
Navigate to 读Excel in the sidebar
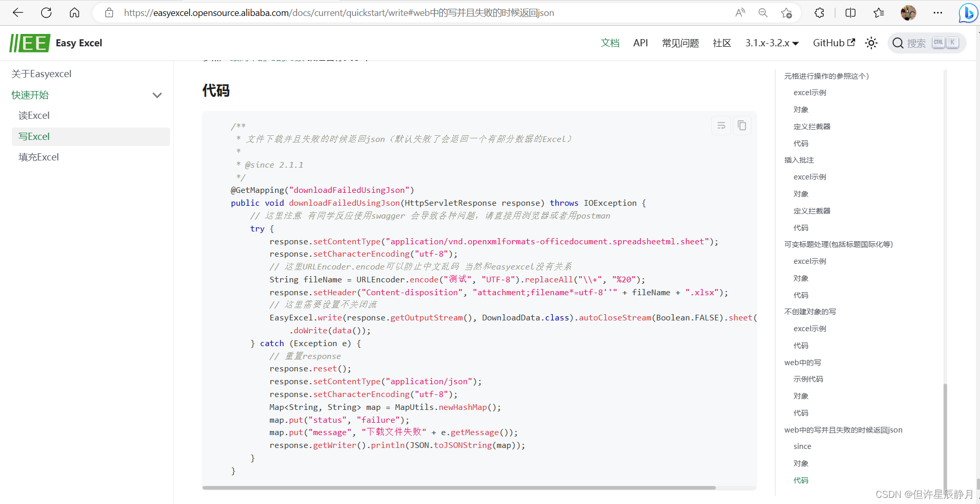[x=34, y=115]
